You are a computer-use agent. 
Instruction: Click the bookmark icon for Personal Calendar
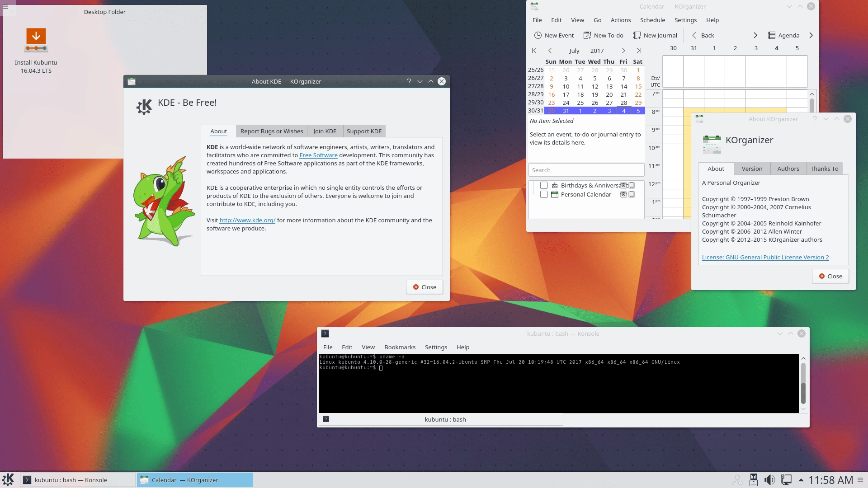click(x=632, y=194)
